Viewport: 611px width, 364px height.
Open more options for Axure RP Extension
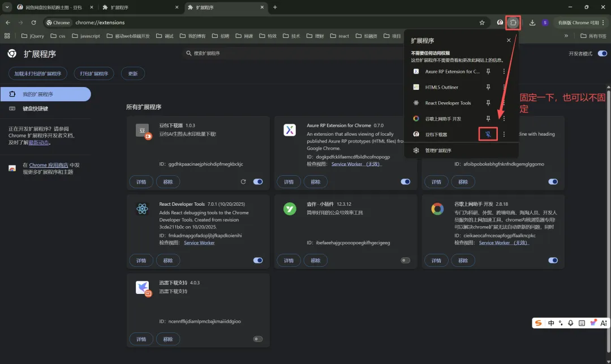pyautogui.click(x=504, y=71)
